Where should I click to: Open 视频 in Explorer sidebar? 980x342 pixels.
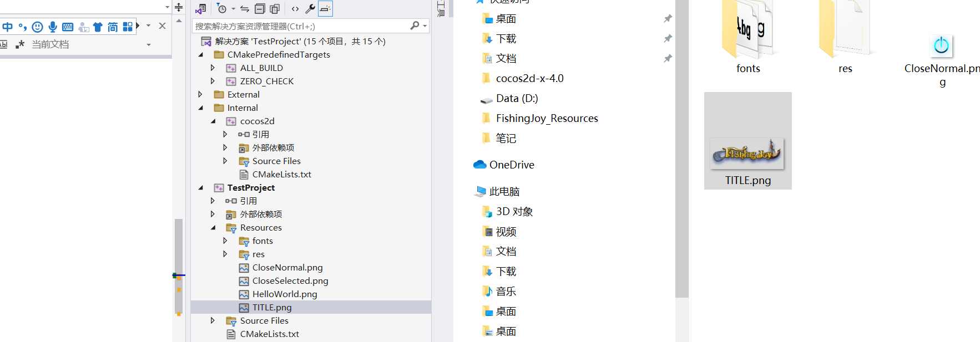(x=506, y=231)
